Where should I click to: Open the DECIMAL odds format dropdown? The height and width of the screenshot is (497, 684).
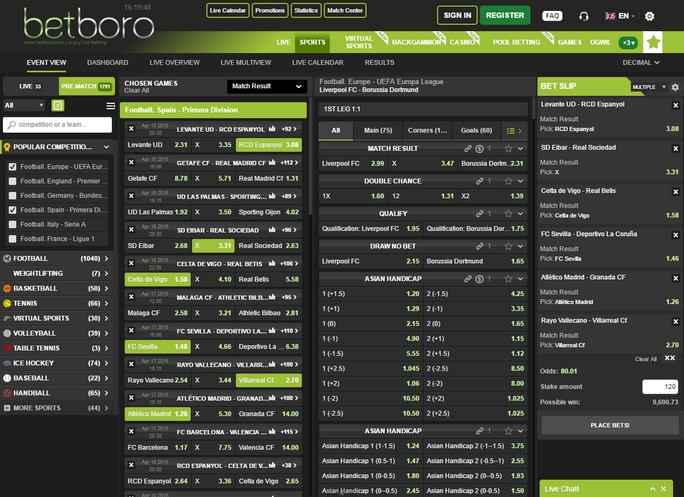coord(641,62)
